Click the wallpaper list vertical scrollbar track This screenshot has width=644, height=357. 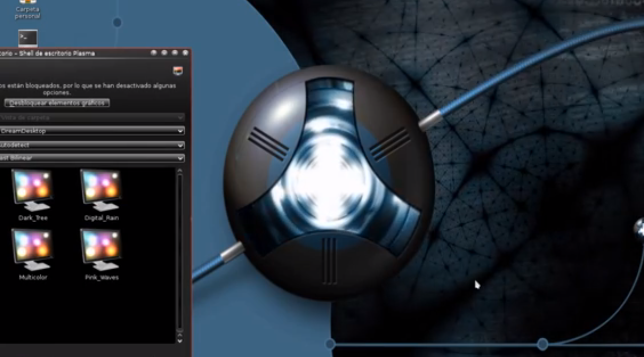tap(180, 251)
